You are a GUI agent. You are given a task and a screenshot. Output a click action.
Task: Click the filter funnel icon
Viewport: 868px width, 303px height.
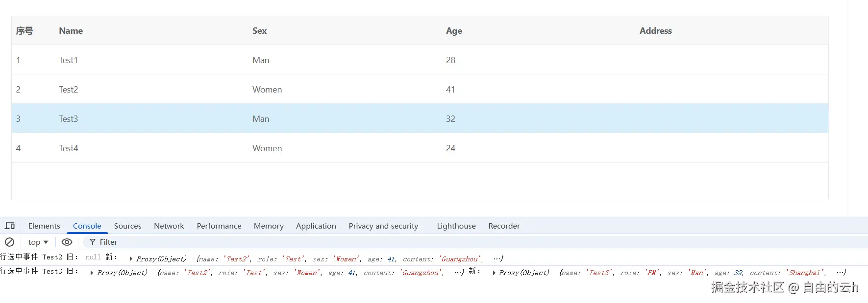click(92, 242)
